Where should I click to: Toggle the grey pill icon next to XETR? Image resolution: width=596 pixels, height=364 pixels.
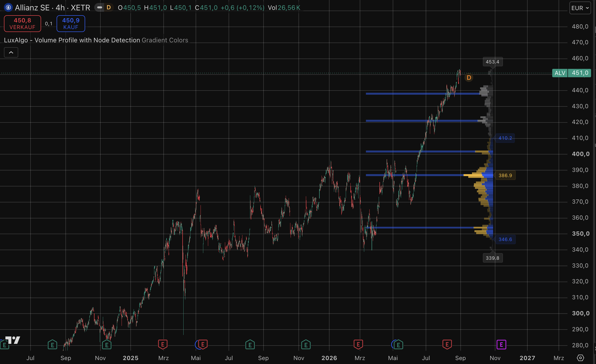pyautogui.click(x=100, y=8)
